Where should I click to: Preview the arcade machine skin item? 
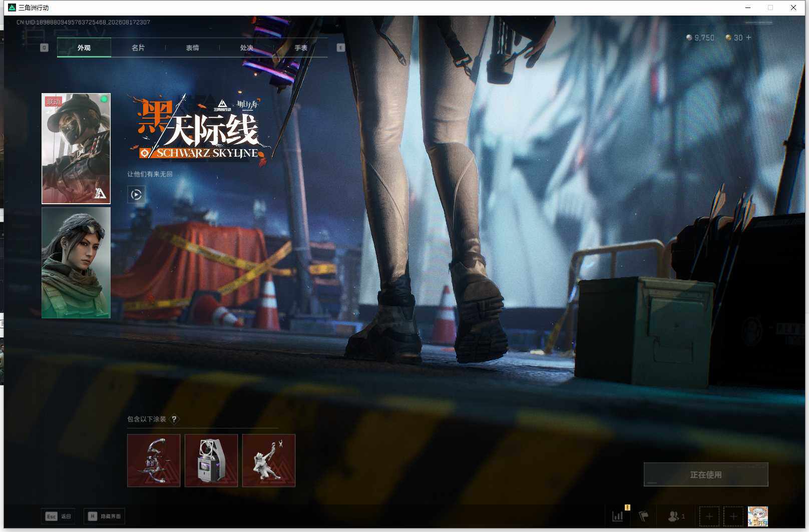tap(211, 460)
